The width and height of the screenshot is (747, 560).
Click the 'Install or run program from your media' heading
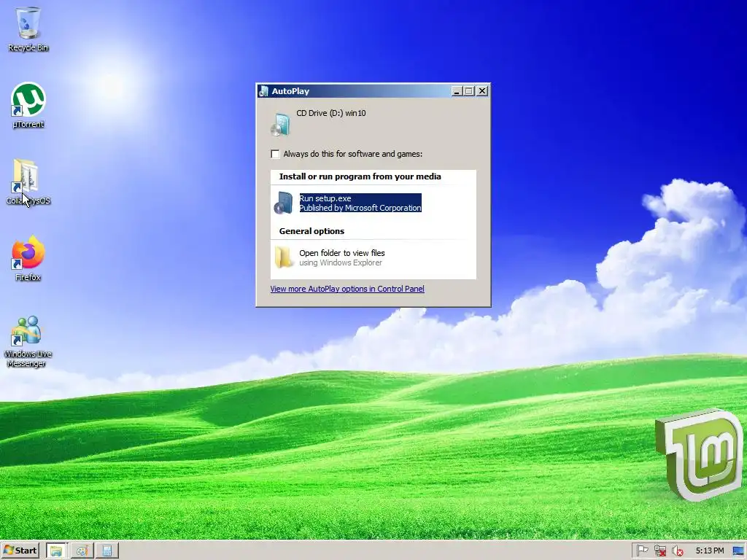pyautogui.click(x=360, y=176)
